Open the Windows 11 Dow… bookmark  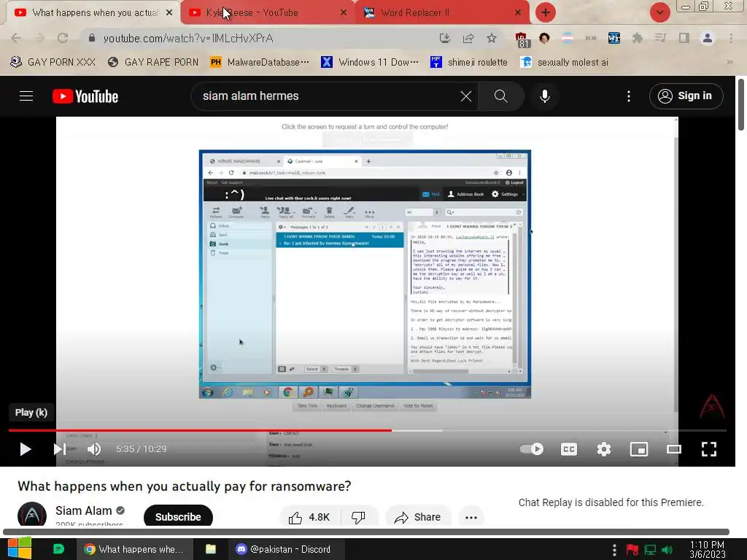[370, 62]
